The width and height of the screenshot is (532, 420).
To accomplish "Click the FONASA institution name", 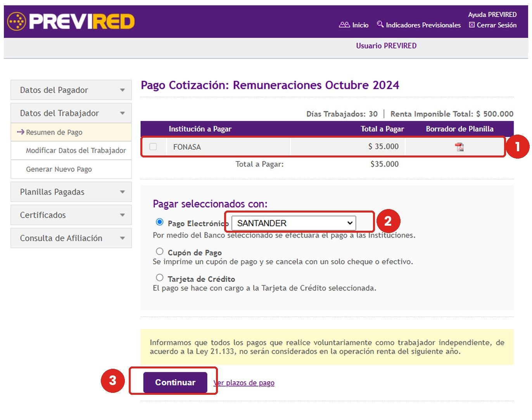I will (x=187, y=147).
